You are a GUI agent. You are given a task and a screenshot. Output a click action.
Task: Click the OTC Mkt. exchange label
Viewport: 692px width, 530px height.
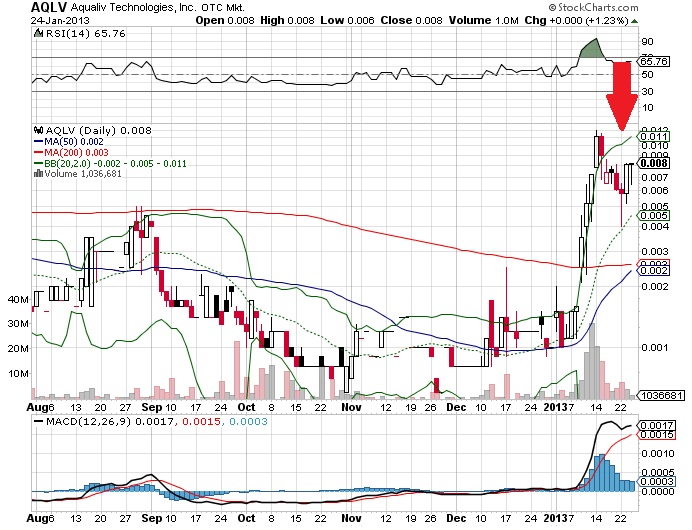coord(223,8)
